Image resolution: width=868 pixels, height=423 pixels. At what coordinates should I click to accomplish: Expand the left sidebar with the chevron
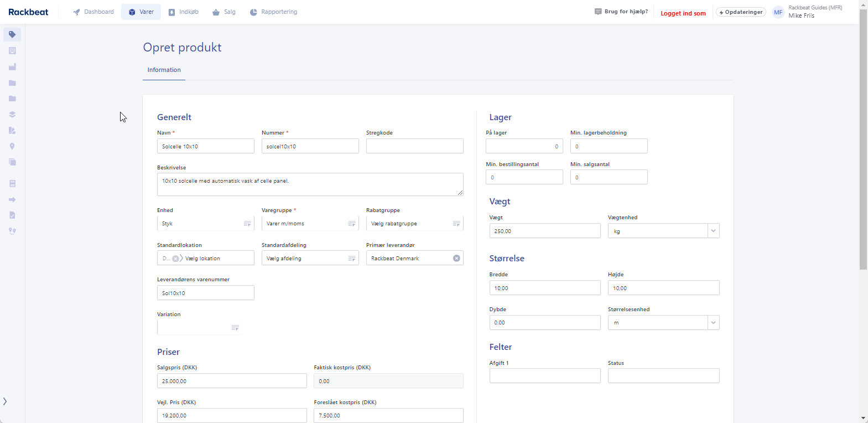coord(5,401)
